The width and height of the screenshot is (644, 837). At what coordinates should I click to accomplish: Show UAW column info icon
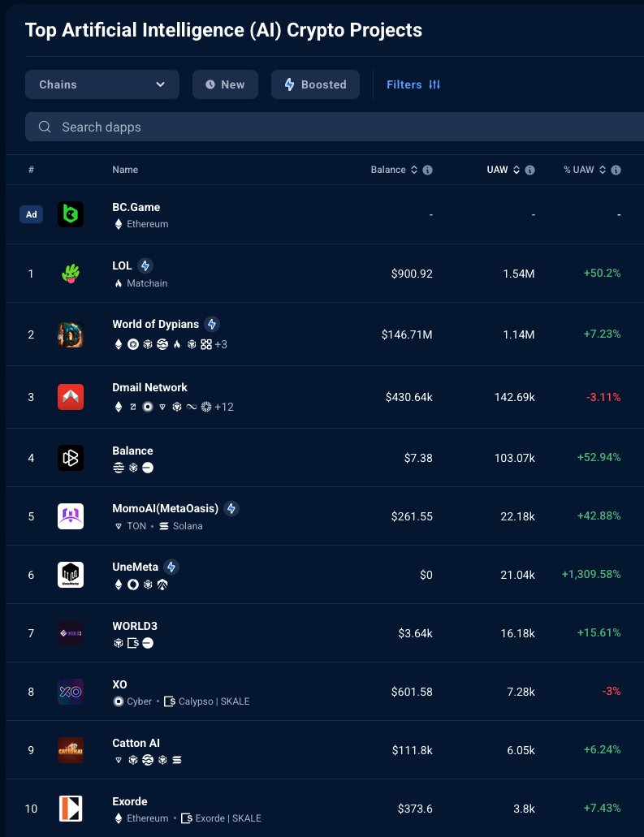coord(529,170)
